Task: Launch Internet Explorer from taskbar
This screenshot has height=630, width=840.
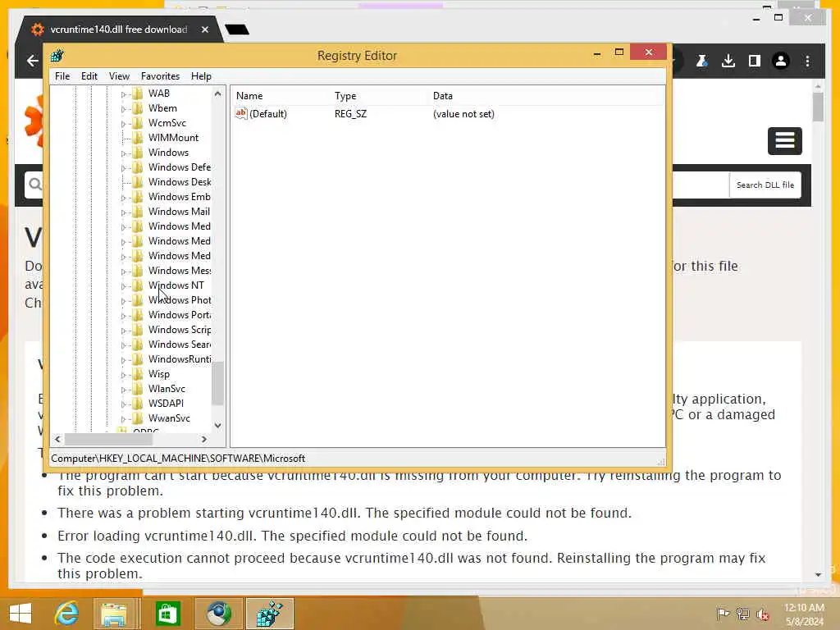Action: click(66, 614)
